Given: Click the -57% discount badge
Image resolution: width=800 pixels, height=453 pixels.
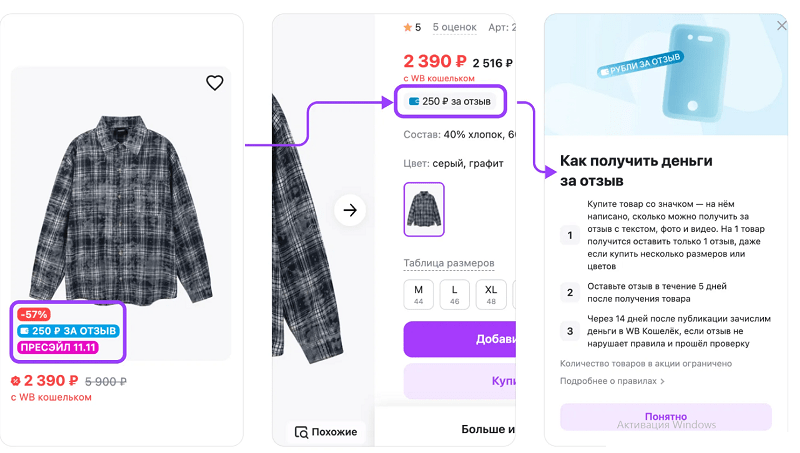Looking at the screenshot, I should (x=34, y=314).
